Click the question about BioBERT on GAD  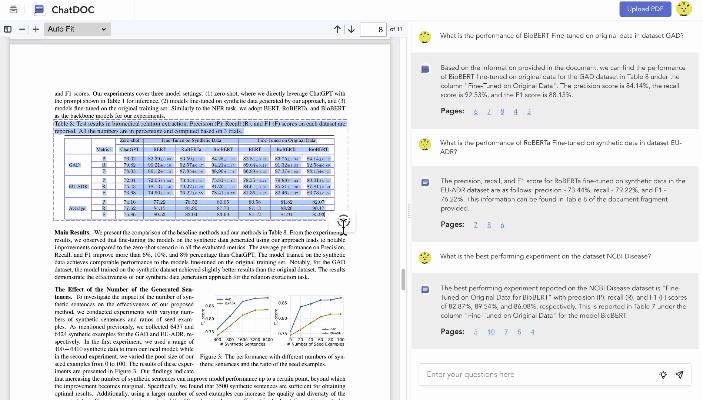(561, 35)
